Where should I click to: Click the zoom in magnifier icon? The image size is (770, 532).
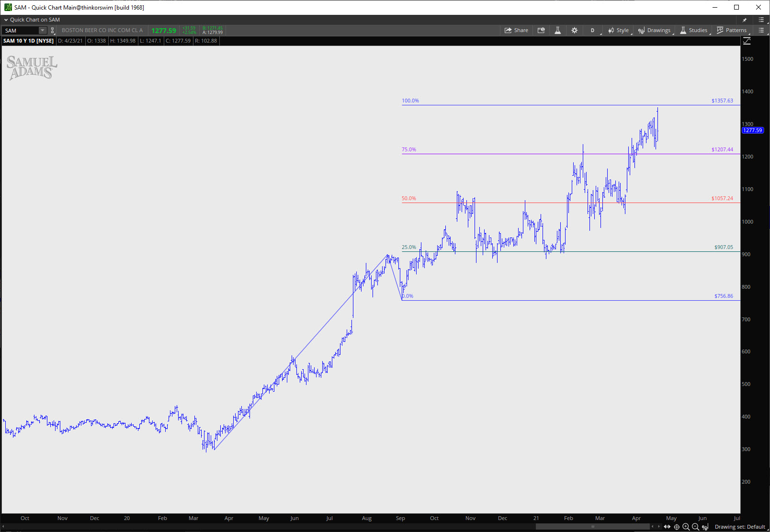(686, 527)
